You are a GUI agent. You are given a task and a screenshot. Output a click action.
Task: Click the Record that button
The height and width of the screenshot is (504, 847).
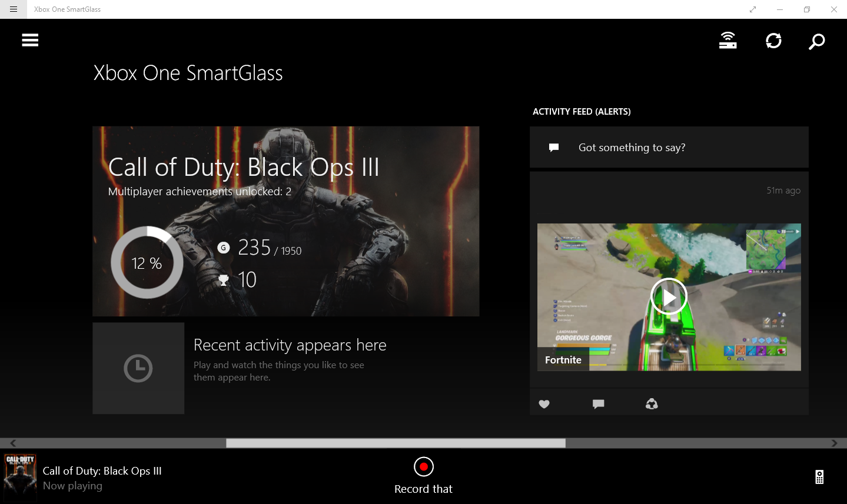(x=423, y=476)
